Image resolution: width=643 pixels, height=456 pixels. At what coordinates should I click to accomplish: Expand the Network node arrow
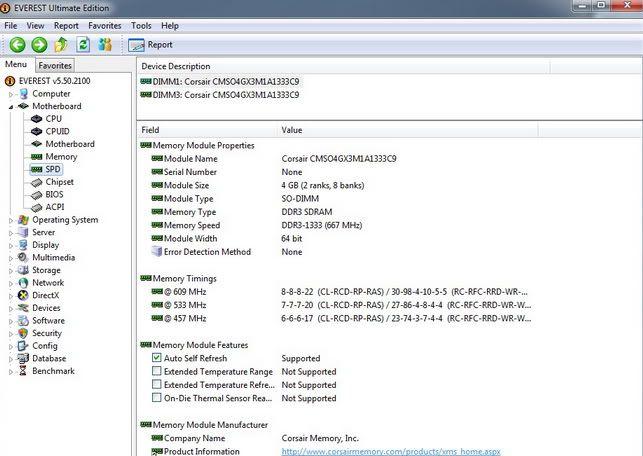11,283
